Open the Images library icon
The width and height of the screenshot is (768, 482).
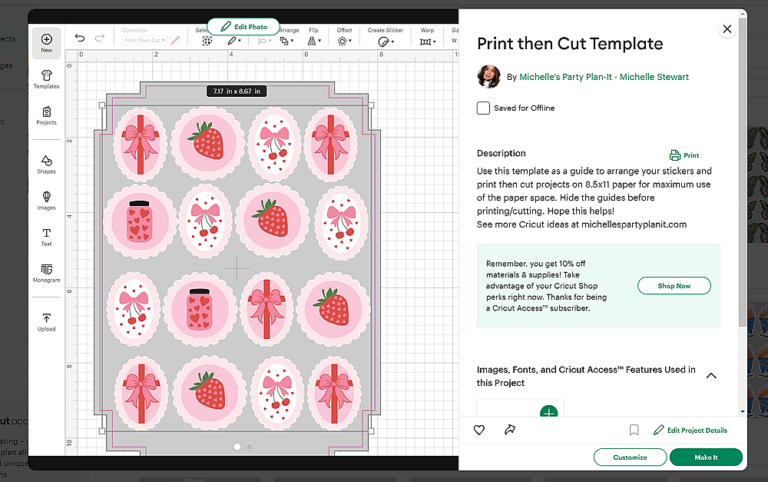tap(47, 201)
